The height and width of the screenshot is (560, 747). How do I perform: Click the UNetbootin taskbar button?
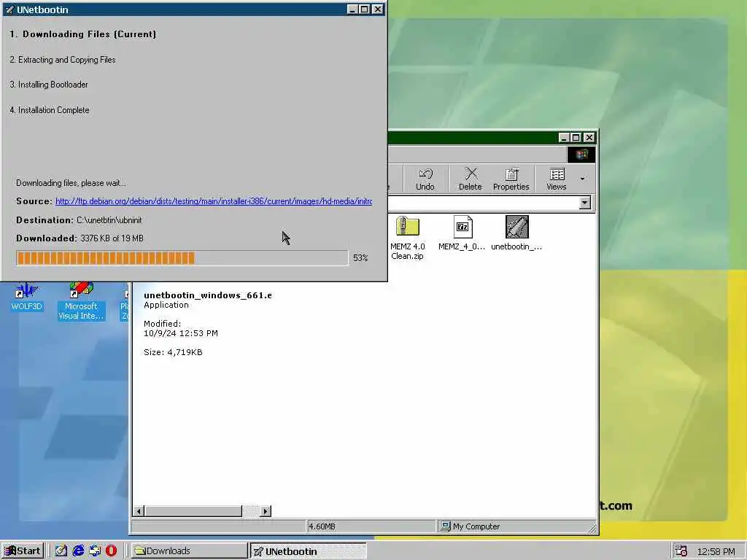pos(309,551)
